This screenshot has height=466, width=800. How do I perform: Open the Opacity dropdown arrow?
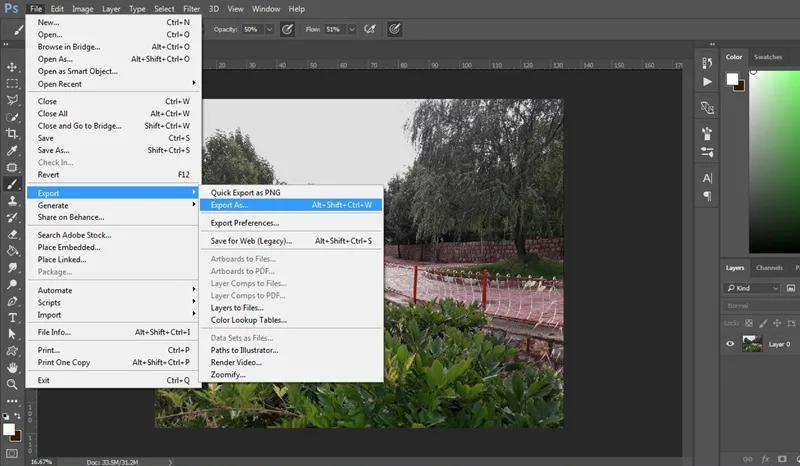click(x=269, y=30)
